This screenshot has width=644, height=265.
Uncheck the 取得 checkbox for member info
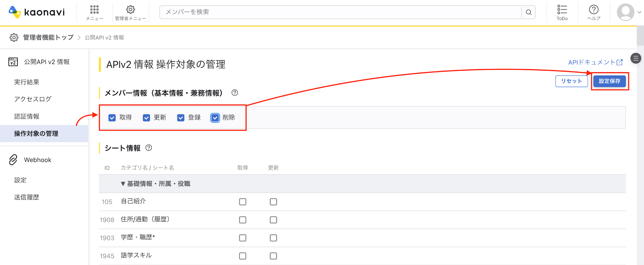click(112, 118)
